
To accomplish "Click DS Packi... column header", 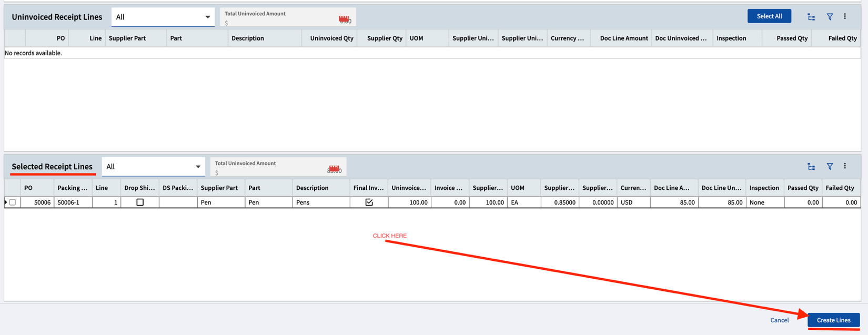I will click(x=178, y=188).
